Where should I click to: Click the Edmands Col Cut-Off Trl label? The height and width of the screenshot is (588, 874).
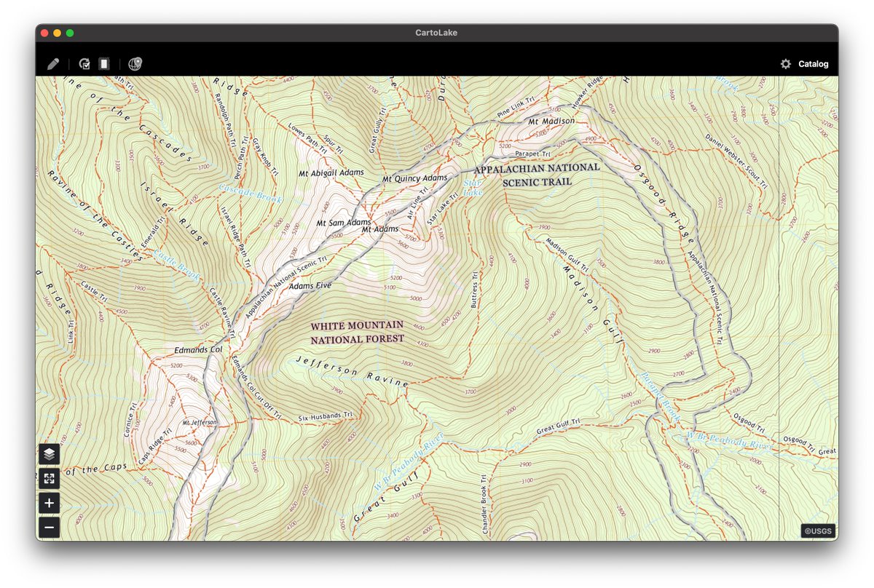[256, 388]
